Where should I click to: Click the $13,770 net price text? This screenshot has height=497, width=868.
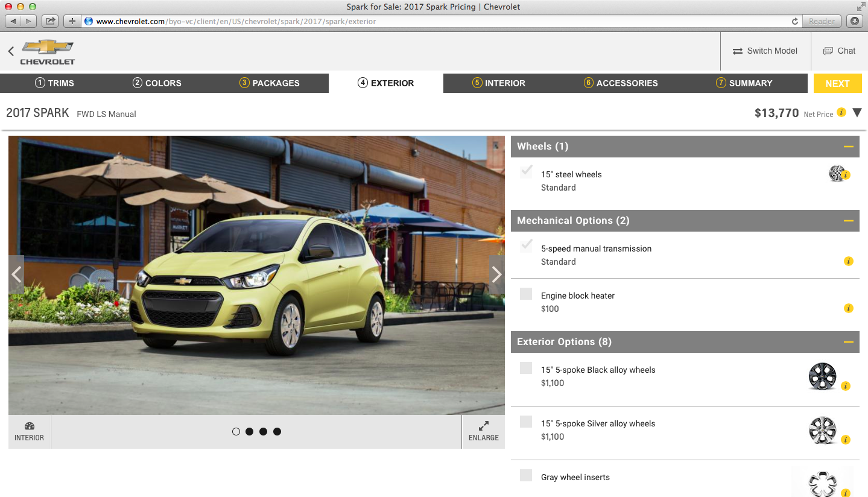[777, 113]
